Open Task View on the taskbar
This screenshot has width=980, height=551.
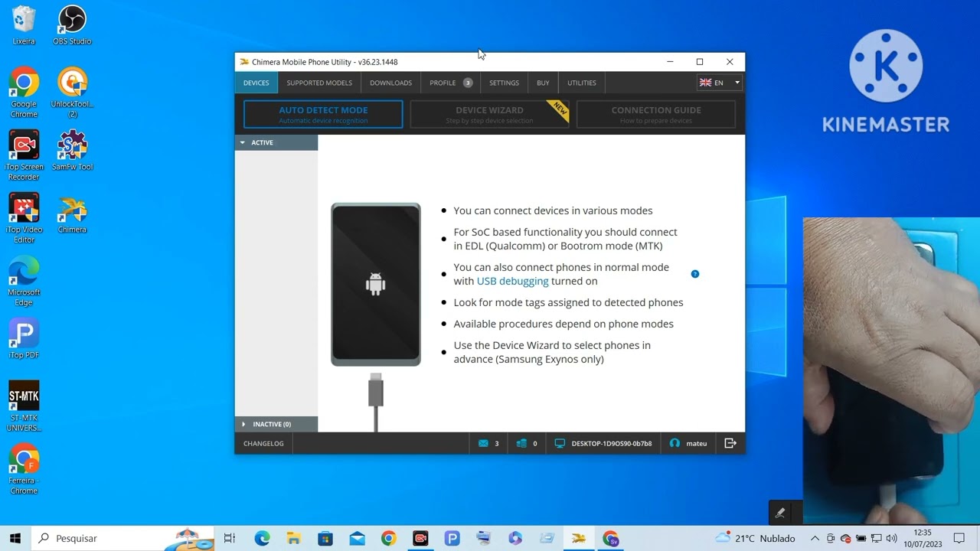point(229,539)
